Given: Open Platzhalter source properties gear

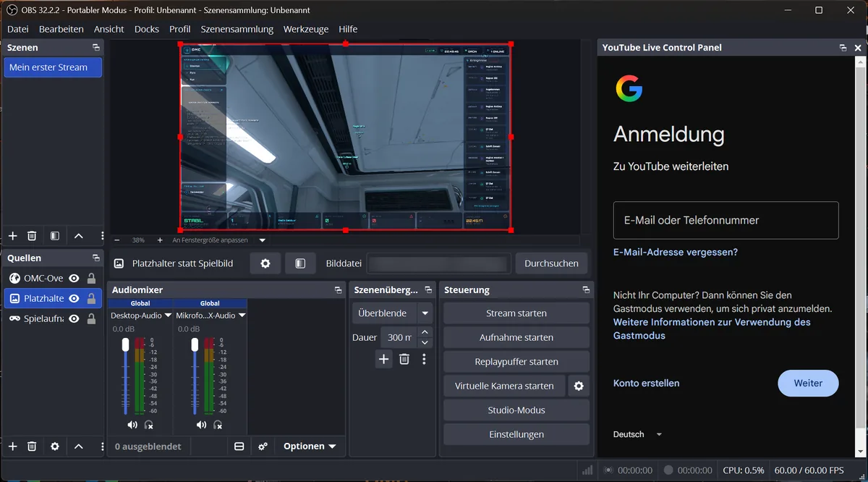Looking at the screenshot, I should [265, 263].
